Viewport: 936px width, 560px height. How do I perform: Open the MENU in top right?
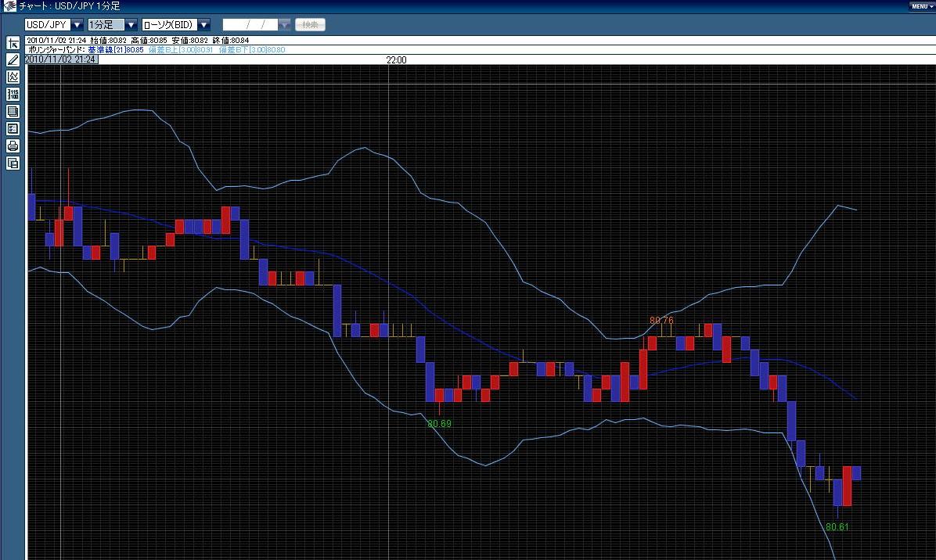tap(922, 6)
